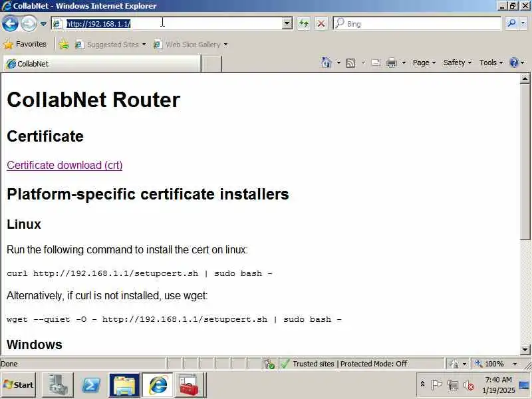Click the Refresh page icon
This screenshot has height=399, width=532.
click(304, 24)
